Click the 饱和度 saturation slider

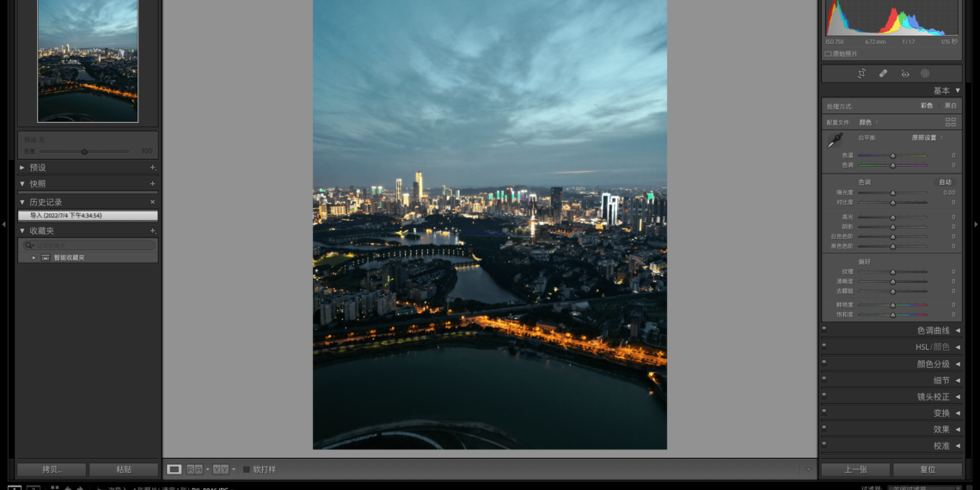892,315
